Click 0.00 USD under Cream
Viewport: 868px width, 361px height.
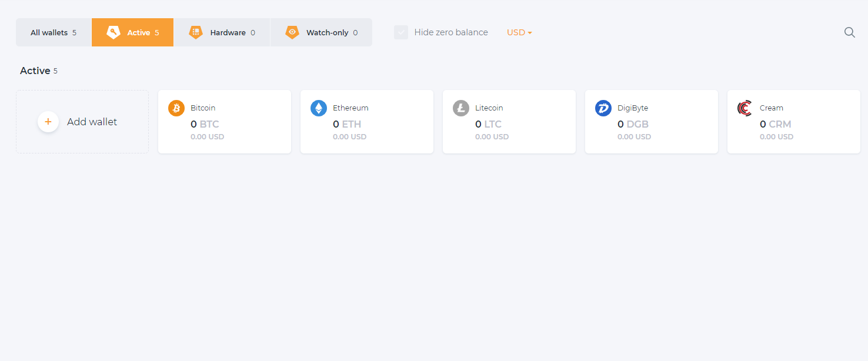click(x=777, y=137)
